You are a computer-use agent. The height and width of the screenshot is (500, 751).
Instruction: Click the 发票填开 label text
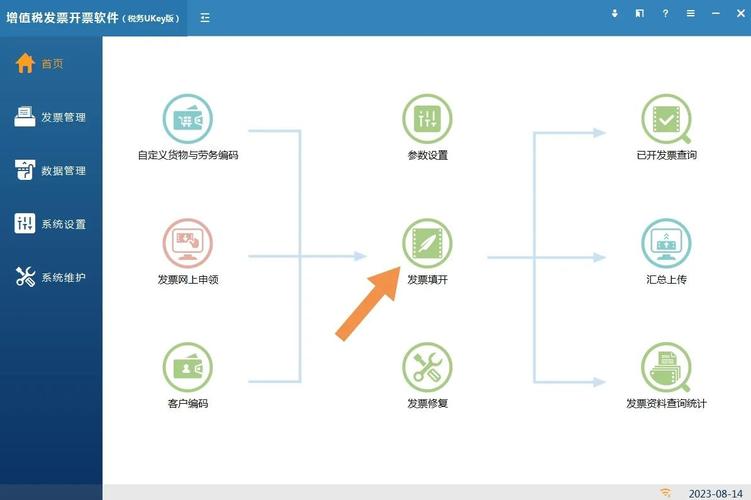[427, 280]
